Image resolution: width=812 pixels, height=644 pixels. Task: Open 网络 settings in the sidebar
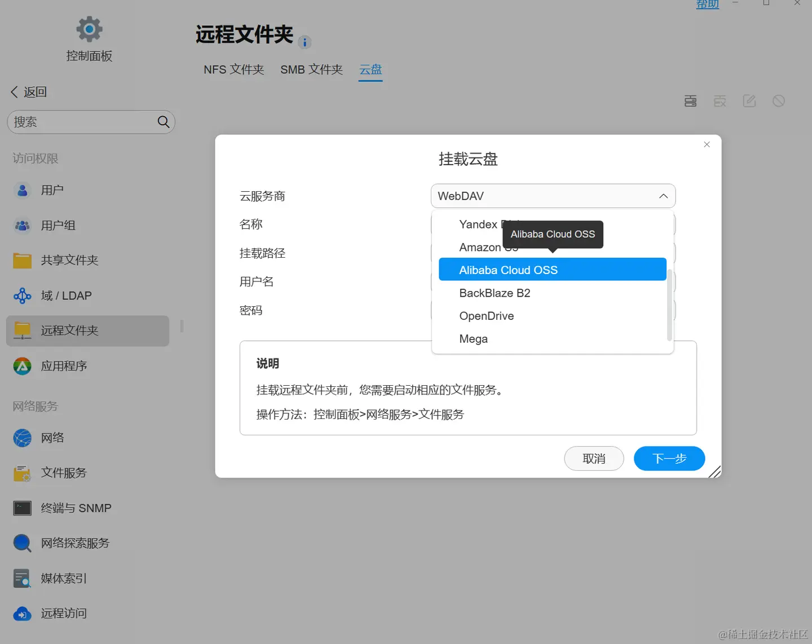[x=87, y=438]
